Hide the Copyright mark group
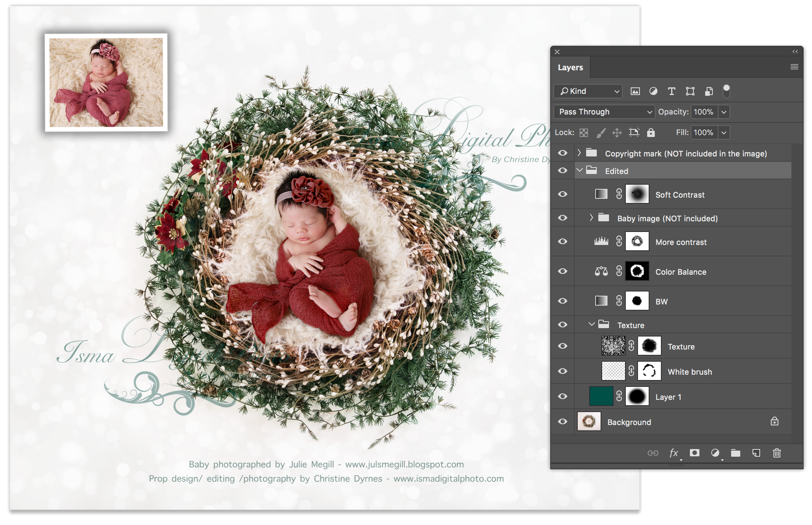 coord(562,153)
